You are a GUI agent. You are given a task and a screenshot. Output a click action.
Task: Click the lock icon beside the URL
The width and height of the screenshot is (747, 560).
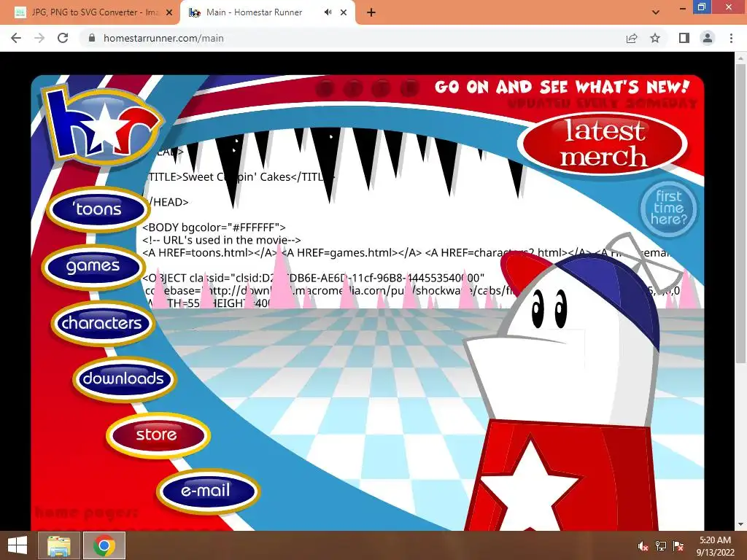92,38
